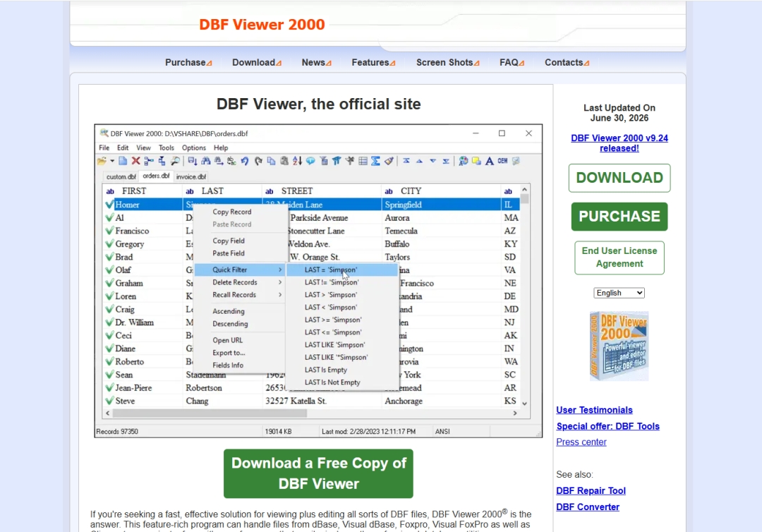Image resolution: width=762 pixels, height=532 pixels.
Task: Click the paintbrush toolbar icon
Action: [x=389, y=161]
